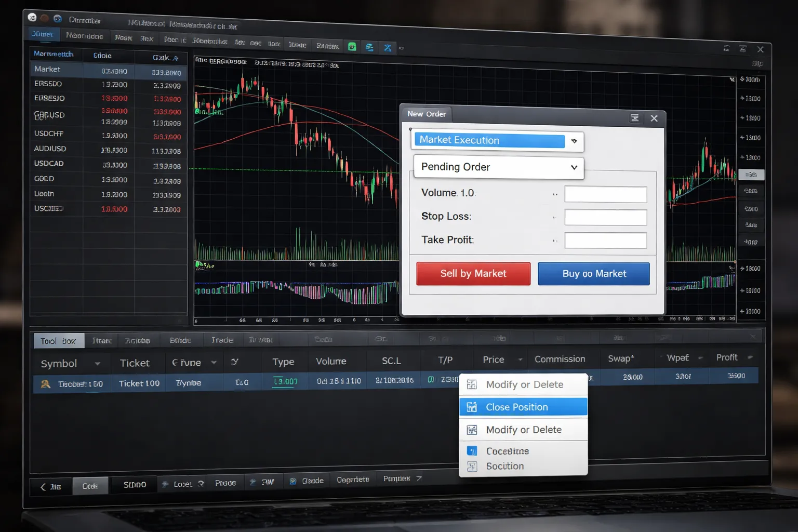Screen dimensions: 798x532
Task: Click the blue icon beside Coceitrns menu entry
Action: tap(472, 451)
